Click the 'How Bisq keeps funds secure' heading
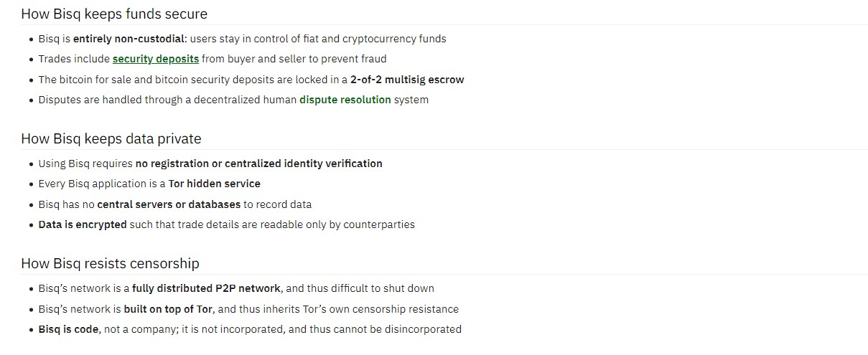This screenshot has height=355, width=868. coord(114,14)
